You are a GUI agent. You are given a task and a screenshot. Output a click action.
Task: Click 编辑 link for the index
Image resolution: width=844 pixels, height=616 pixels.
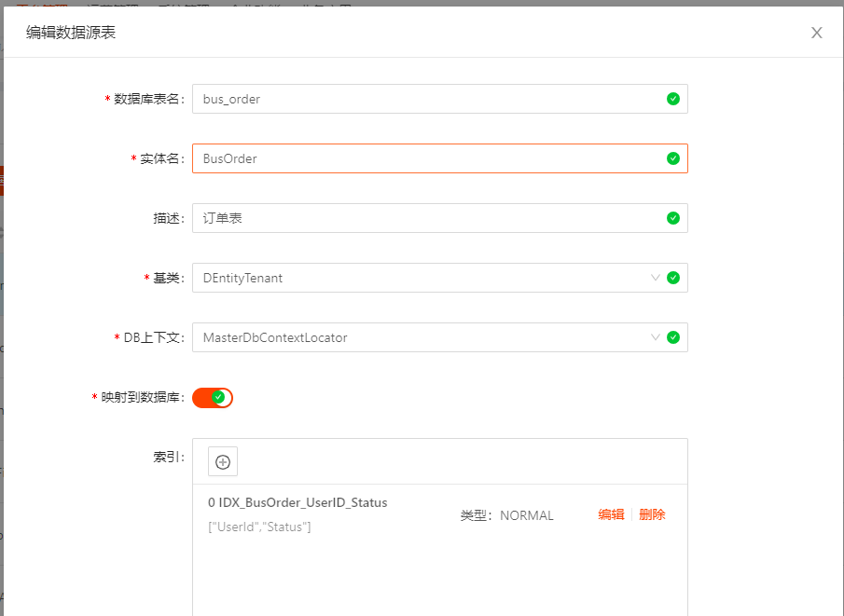pyautogui.click(x=611, y=514)
